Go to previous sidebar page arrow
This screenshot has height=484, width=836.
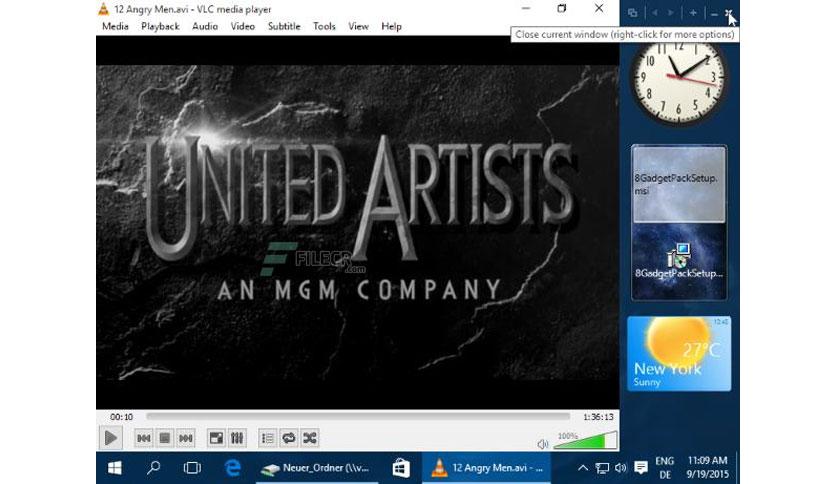coord(655,13)
